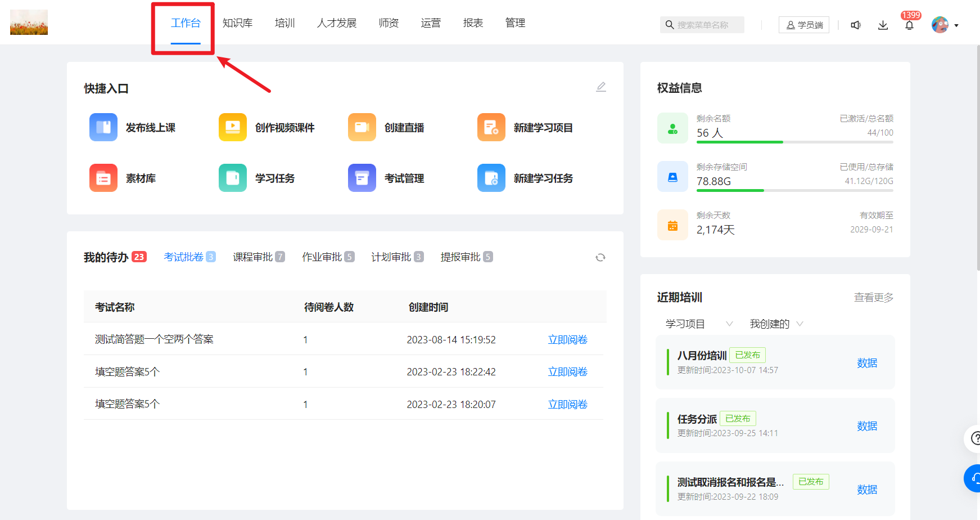View more recent trainings via 查看更多
Image resolution: width=980 pixels, height=520 pixels.
coord(874,298)
